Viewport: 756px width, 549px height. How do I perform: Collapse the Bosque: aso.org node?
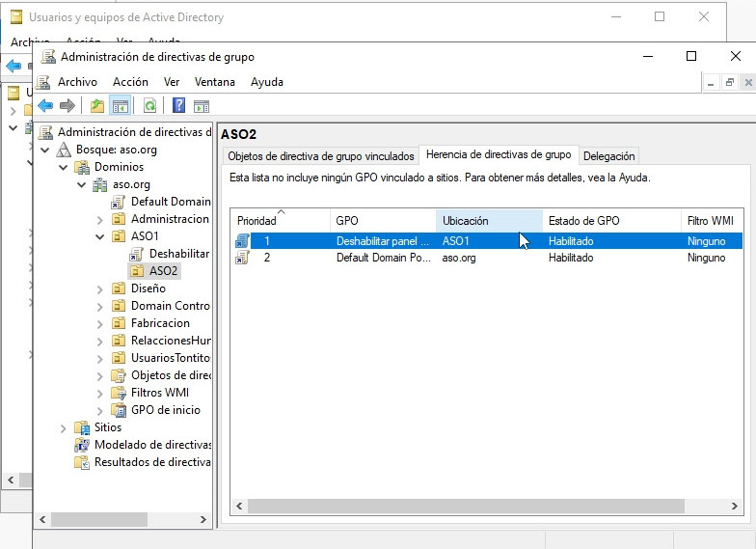point(46,150)
